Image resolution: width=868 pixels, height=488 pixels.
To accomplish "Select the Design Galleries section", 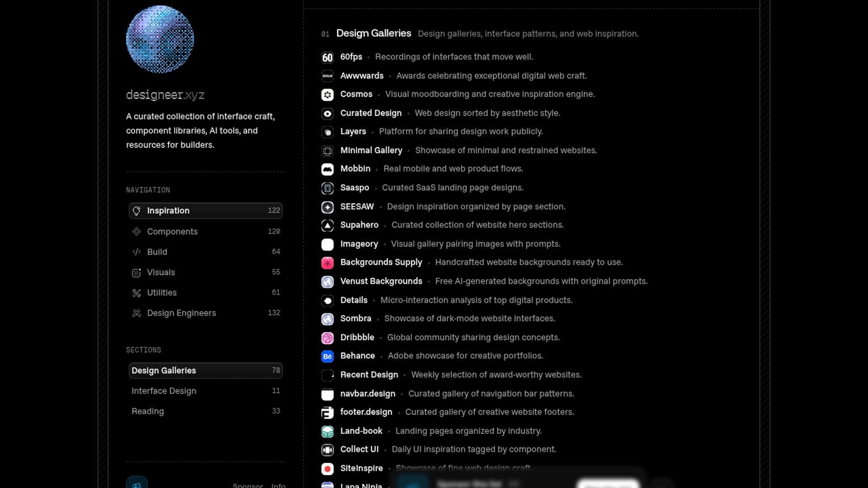I will tap(206, 371).
